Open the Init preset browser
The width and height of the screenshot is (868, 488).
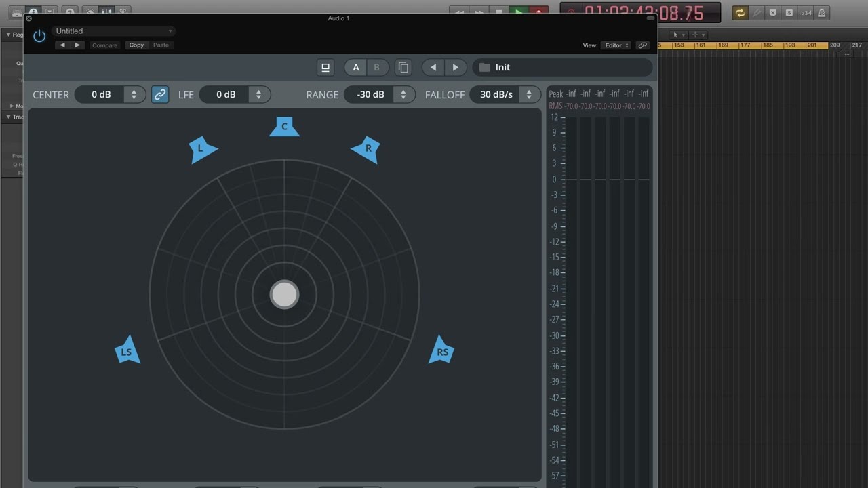click(562, 67)
